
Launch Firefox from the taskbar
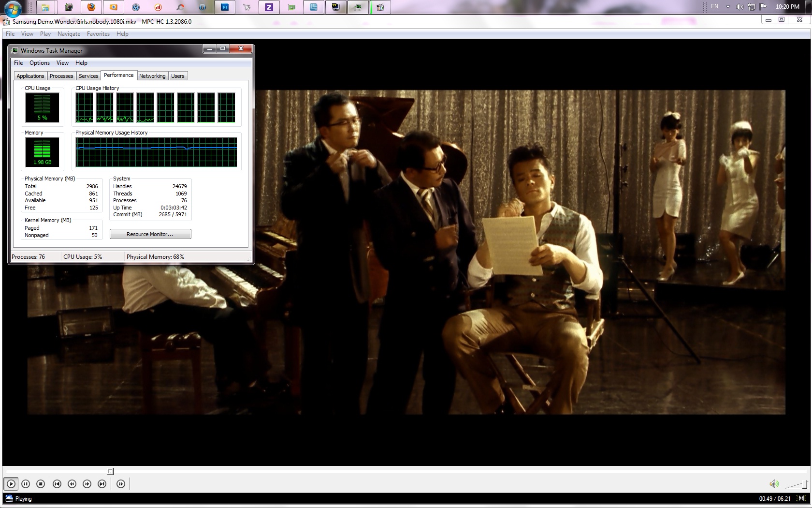(x=91, y=7)
